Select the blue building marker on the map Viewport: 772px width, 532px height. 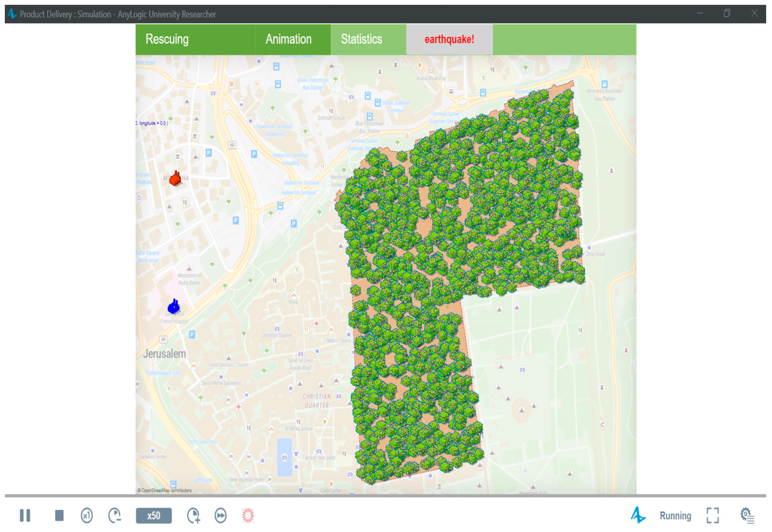(174, 306)
